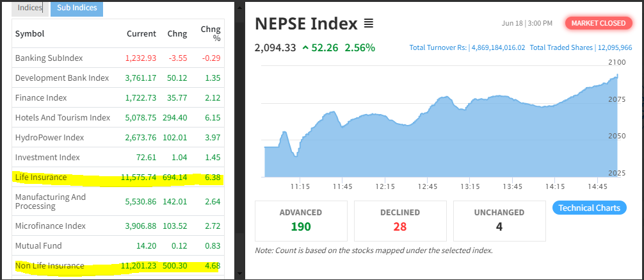This screenshot has height=280, width=644.
Task: Select the Non Life Insurance row
Action: [x=49, y=265]
